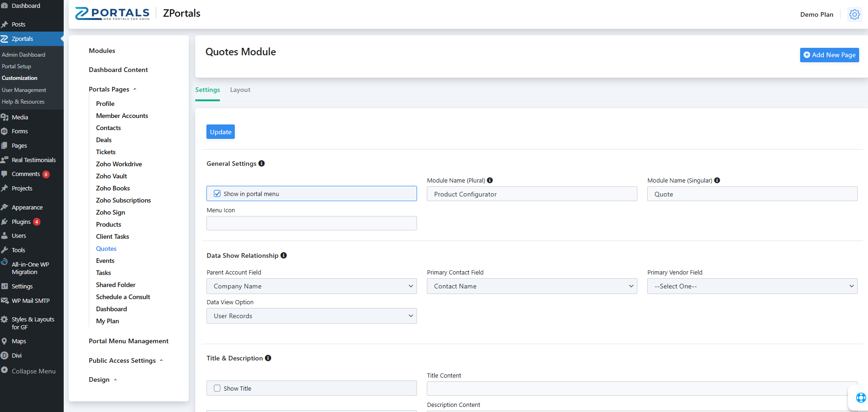Select Zoho Books in Portals Pages list
868x412 pixels.
click(x=113, y=188)
